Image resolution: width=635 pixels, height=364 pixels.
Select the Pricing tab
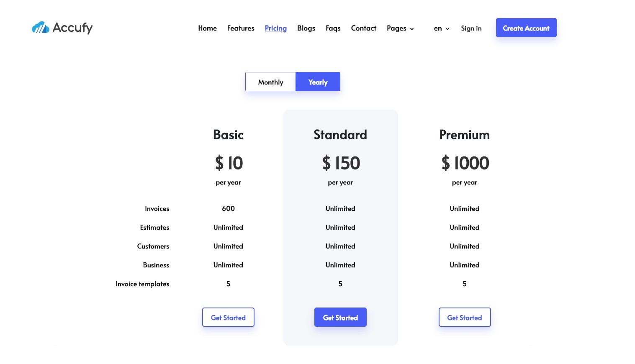click(275, 28)
